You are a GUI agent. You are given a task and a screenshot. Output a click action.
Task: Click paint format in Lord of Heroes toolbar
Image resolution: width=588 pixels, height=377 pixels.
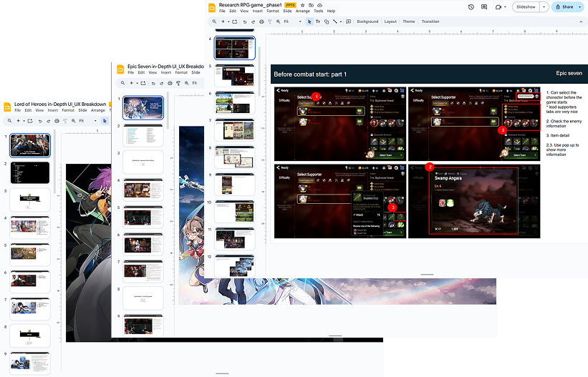click(66, 121)
